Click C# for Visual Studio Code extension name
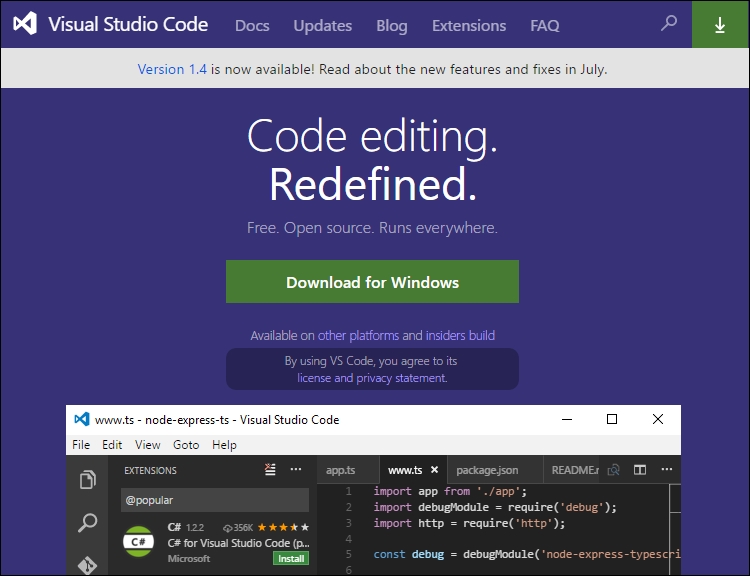This screenshot has height=576, width=750. 238,543
